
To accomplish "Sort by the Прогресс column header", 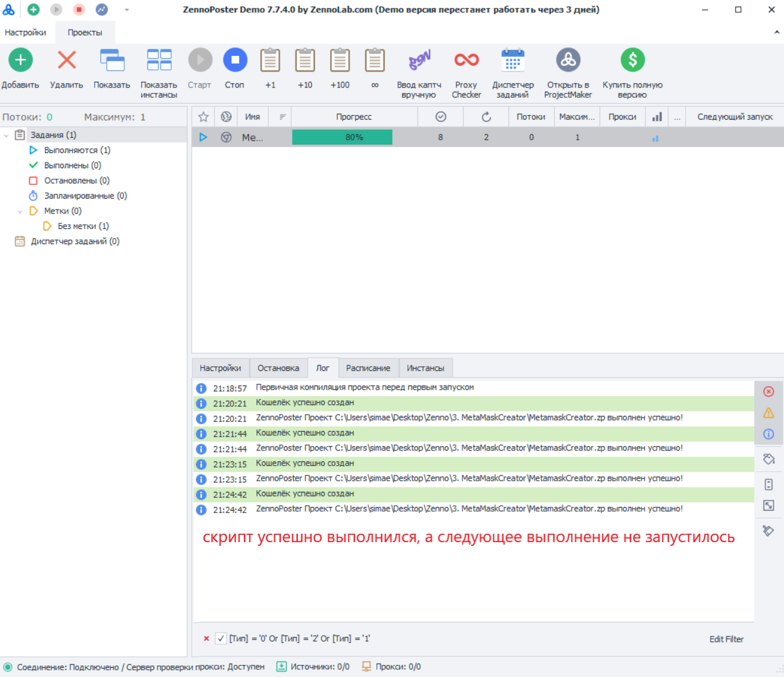I will pyautogui.click(x=354, y=117).
